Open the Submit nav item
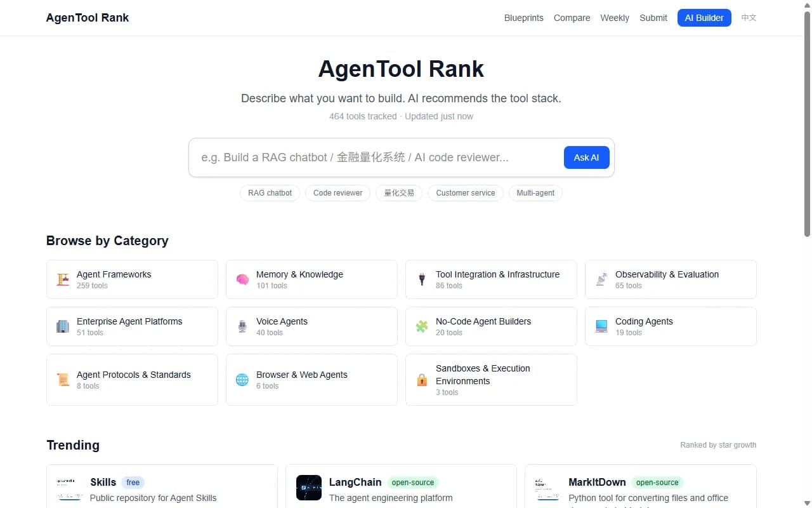This screenshot has width=812, height=508. [653, 18]
